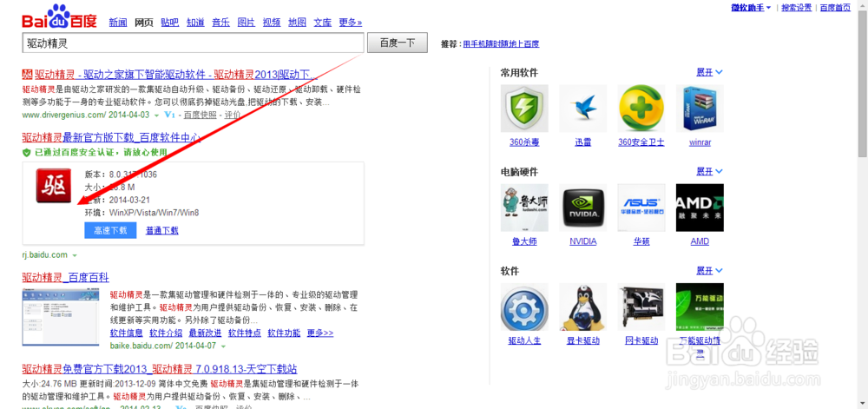Click the search input containing 驱动精灵

194,43
